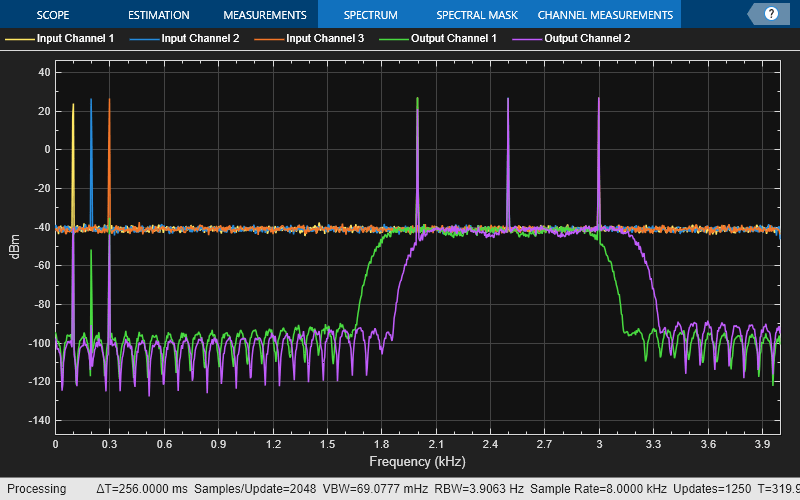
Task: Switch to Channel Measurements tab
Action: (605, 15)
